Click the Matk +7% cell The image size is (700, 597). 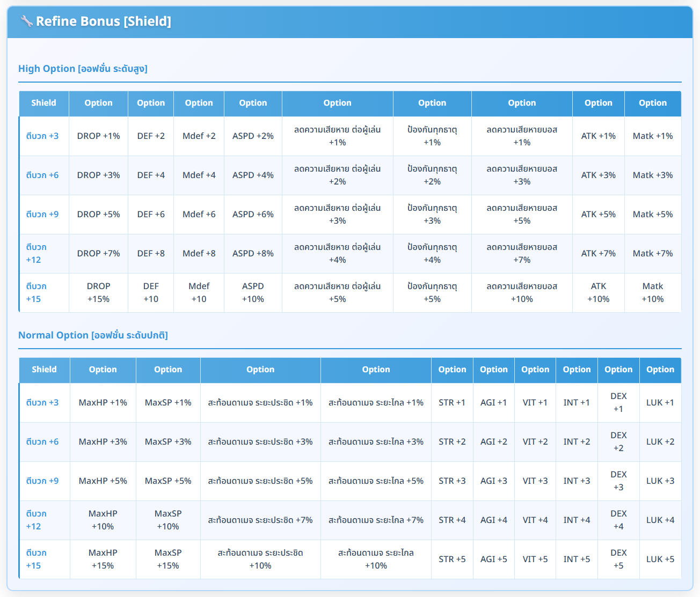(652, 254)
